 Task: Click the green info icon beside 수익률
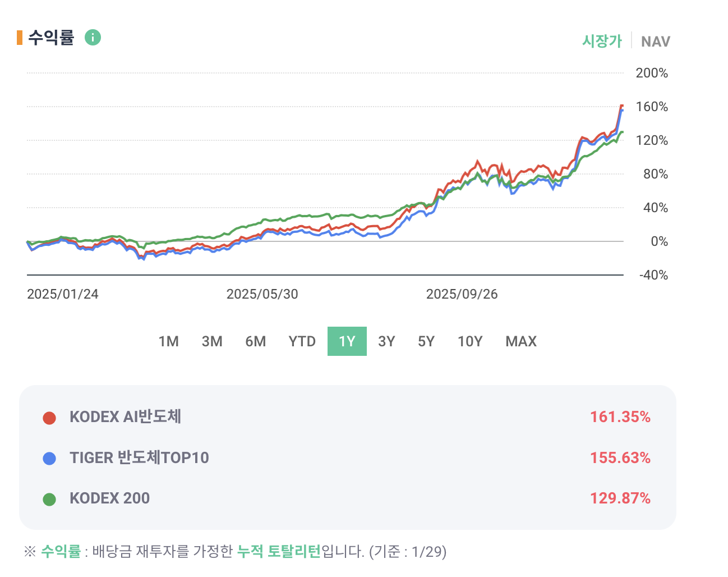93,38
